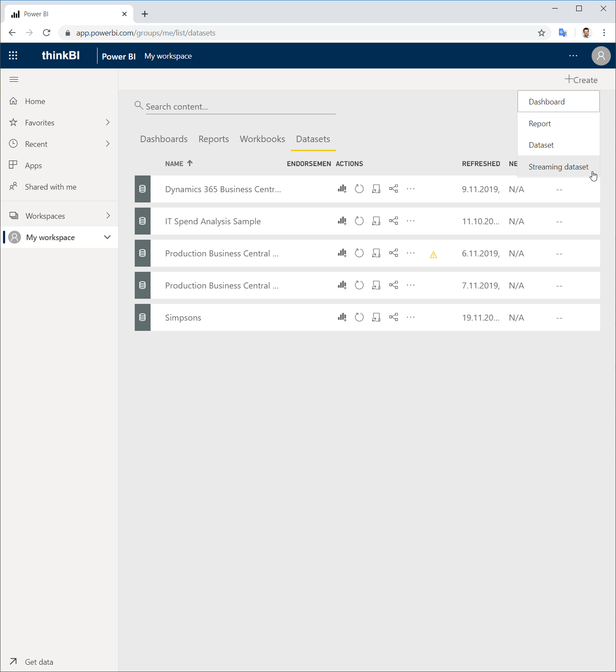
Task: Choose Dataset from the Create menu
Action: click(x=559, y=145)
